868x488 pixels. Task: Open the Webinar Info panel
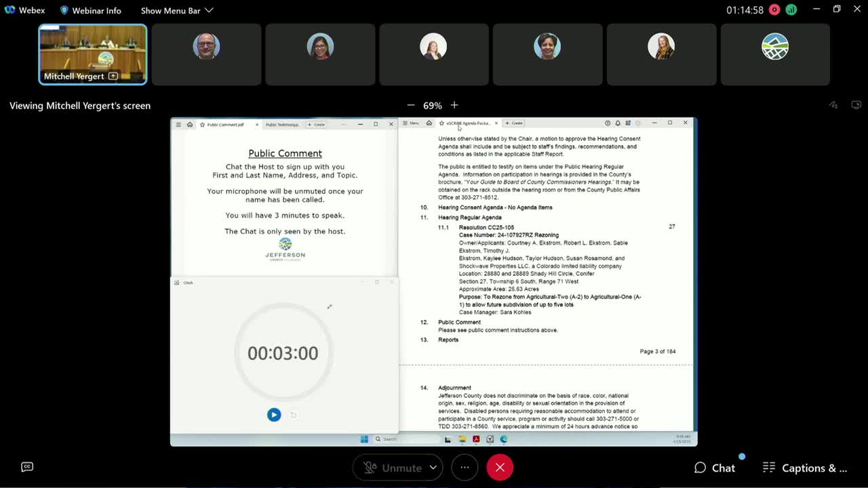coord(90,10)
